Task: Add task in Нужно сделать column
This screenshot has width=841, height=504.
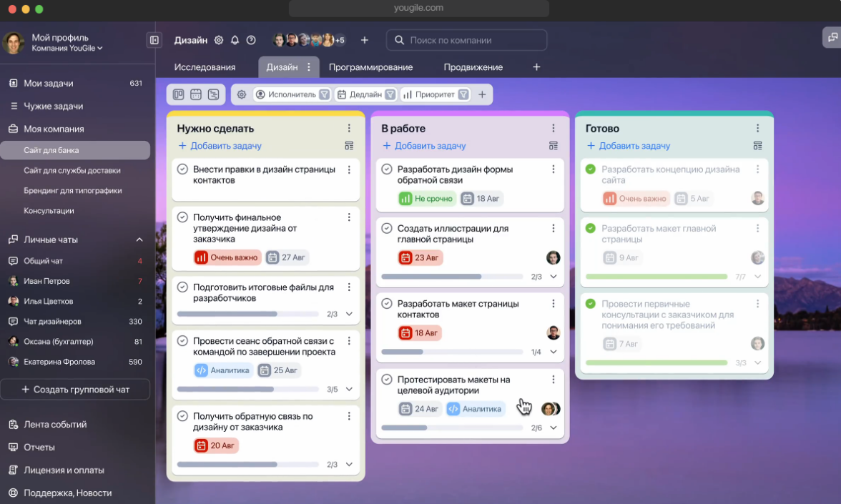Action: [220, 146]
